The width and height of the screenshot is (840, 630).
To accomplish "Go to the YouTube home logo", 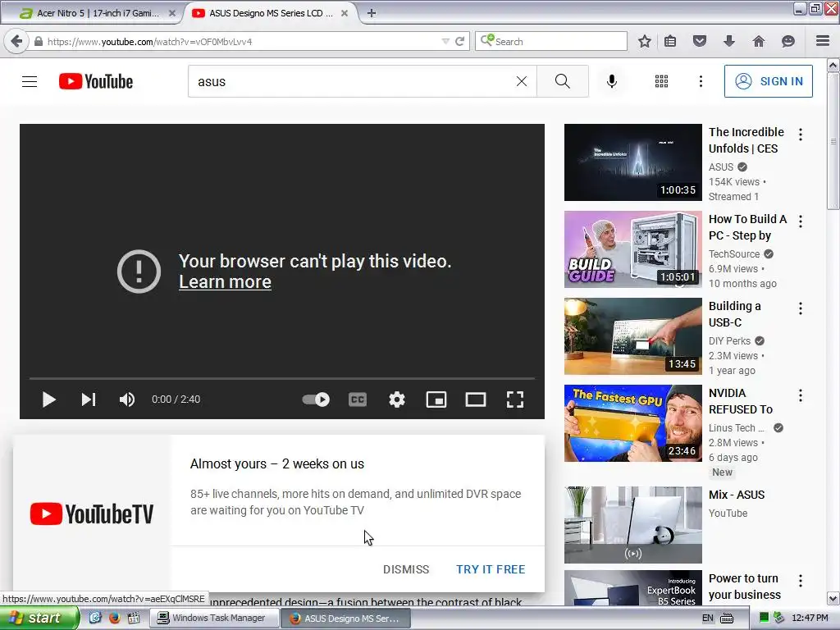I will click(96, 81).
